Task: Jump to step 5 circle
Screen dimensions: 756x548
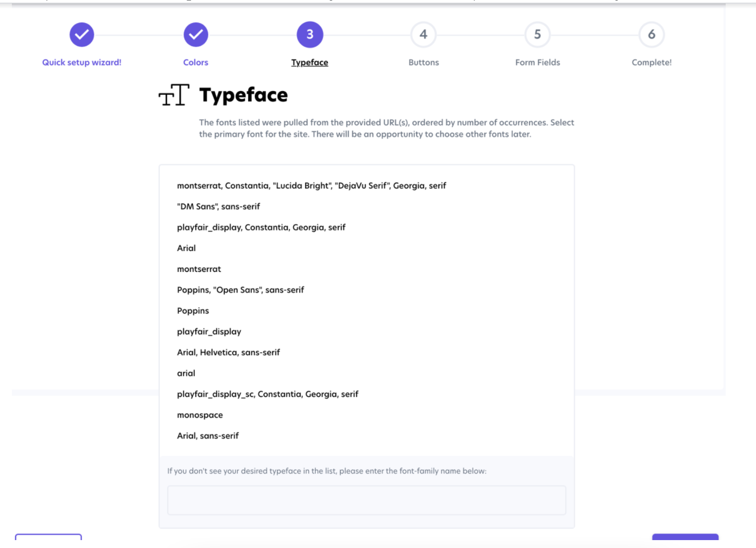Action: 537,35
